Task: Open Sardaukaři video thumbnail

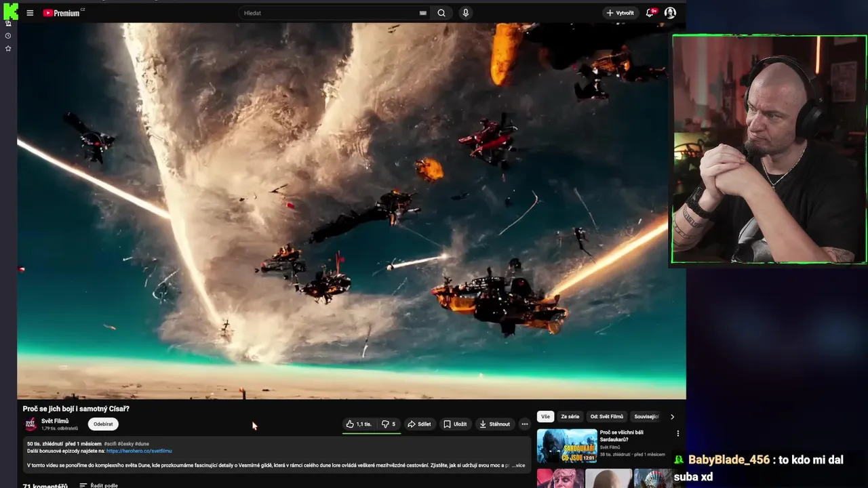Action: 567,446
